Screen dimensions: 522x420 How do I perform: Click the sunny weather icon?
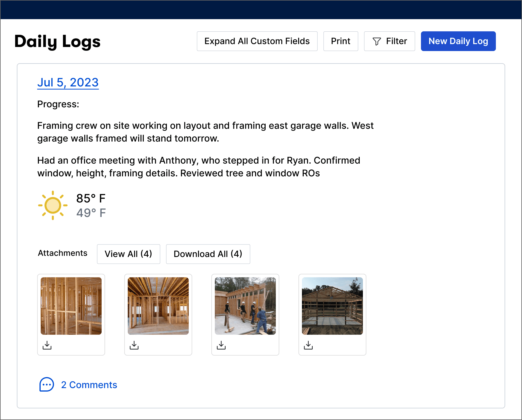[53, 205]
